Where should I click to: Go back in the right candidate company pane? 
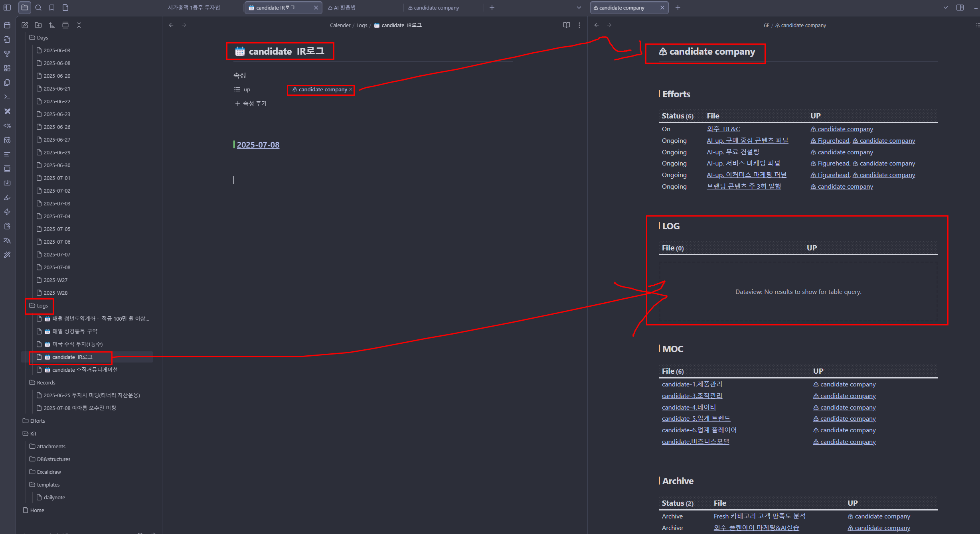tap(597, 25)
